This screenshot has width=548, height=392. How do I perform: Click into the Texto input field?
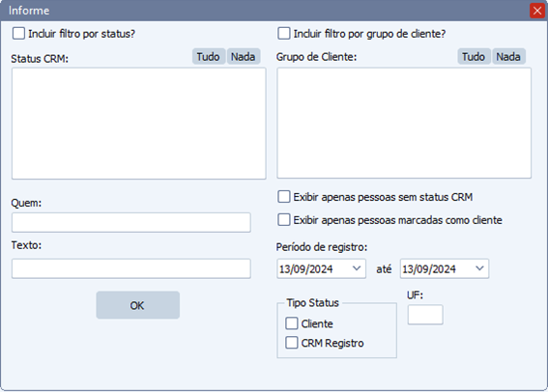pyautogui.click(x=131, y=268)
